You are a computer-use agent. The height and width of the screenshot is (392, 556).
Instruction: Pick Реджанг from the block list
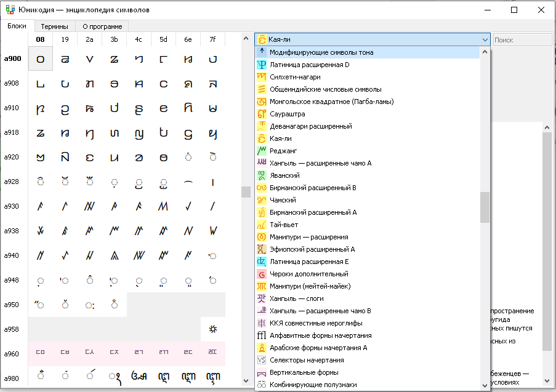[x=283, y=151]
